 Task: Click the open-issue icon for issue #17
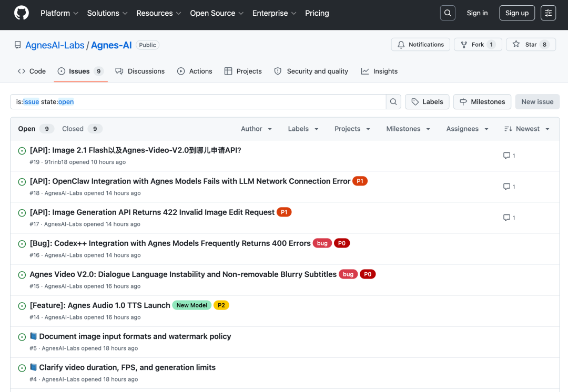click(22, 213)
